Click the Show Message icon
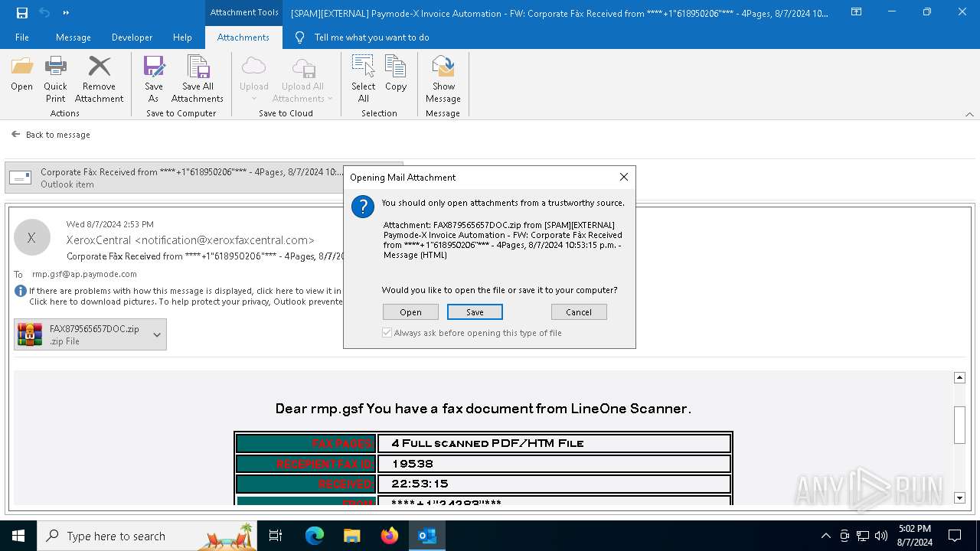The image size is (980, 551). [443, 67]
